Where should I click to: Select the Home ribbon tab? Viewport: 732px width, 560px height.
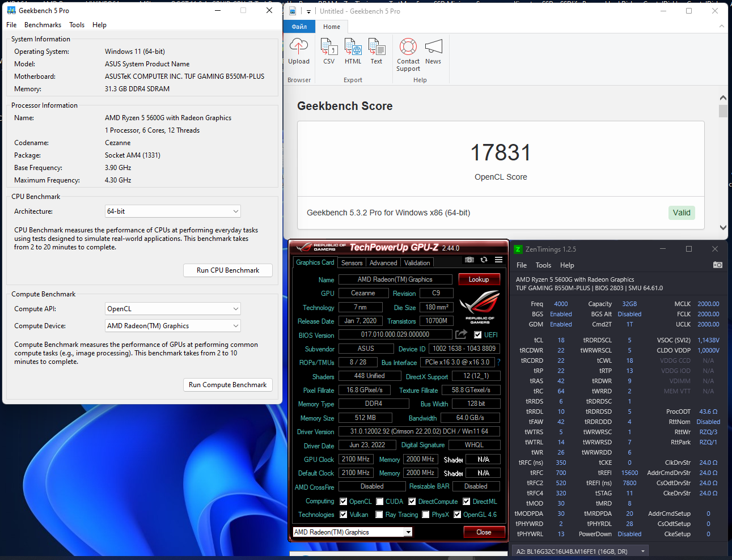tap(332, 27)
